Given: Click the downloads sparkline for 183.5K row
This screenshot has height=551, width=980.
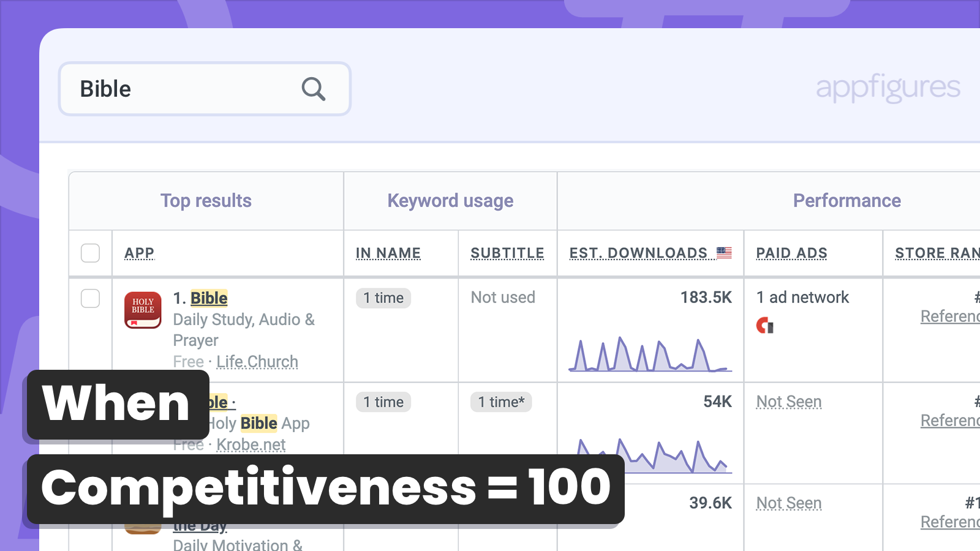Looking at the screenshot, I should 650,354.
